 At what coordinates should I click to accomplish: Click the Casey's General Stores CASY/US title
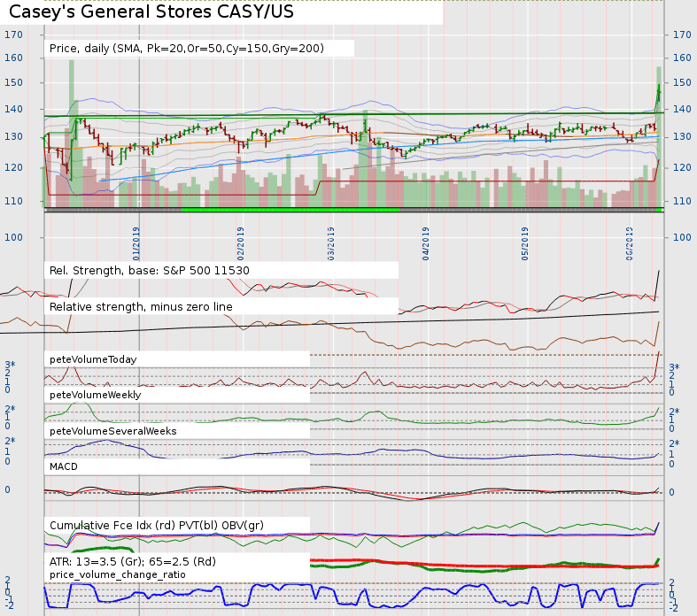[x=151, y=12]
